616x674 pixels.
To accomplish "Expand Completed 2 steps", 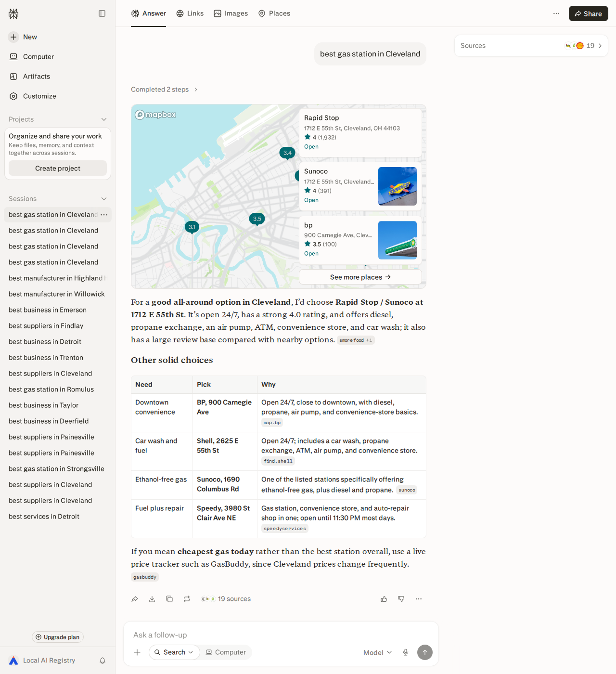I will [x=165, y=90].
